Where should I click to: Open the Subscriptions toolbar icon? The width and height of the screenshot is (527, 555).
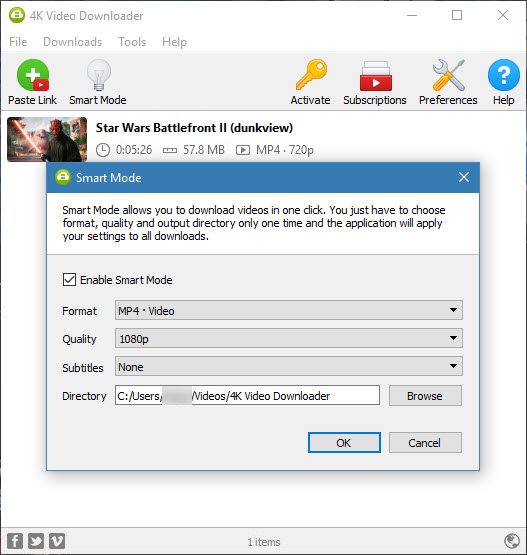coord(376,76)
